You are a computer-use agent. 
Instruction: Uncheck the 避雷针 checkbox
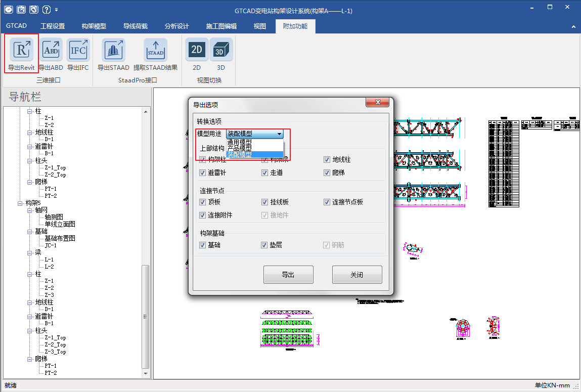point(203,173)
